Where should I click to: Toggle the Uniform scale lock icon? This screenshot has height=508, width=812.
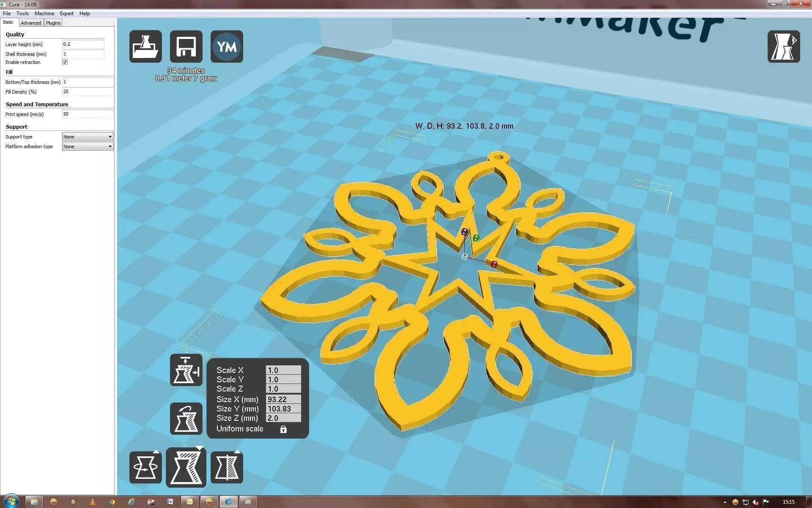pos(283,429)
